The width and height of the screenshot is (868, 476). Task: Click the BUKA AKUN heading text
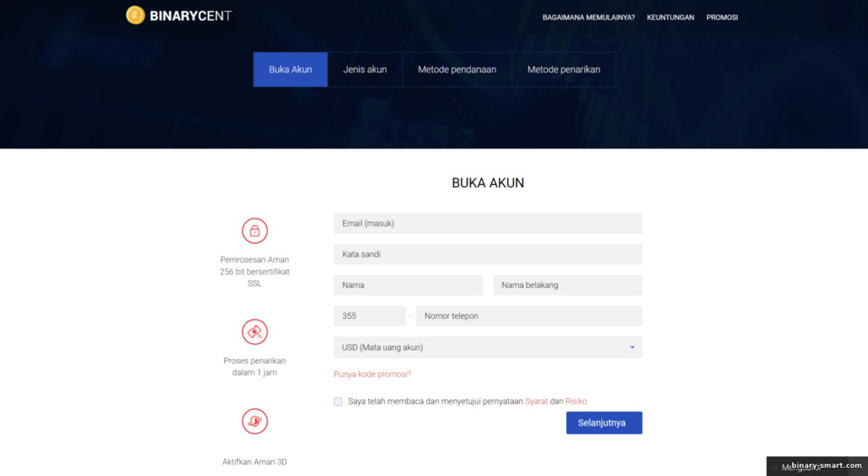point(487,183)
